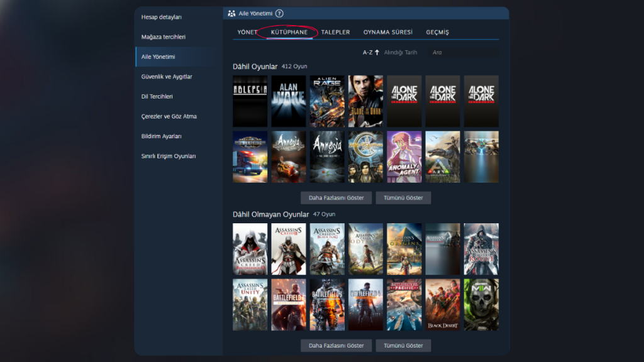
Task: Open Dil Tercihleri in the sidebar
Action: pyautogui.click(x=157, y=96)
